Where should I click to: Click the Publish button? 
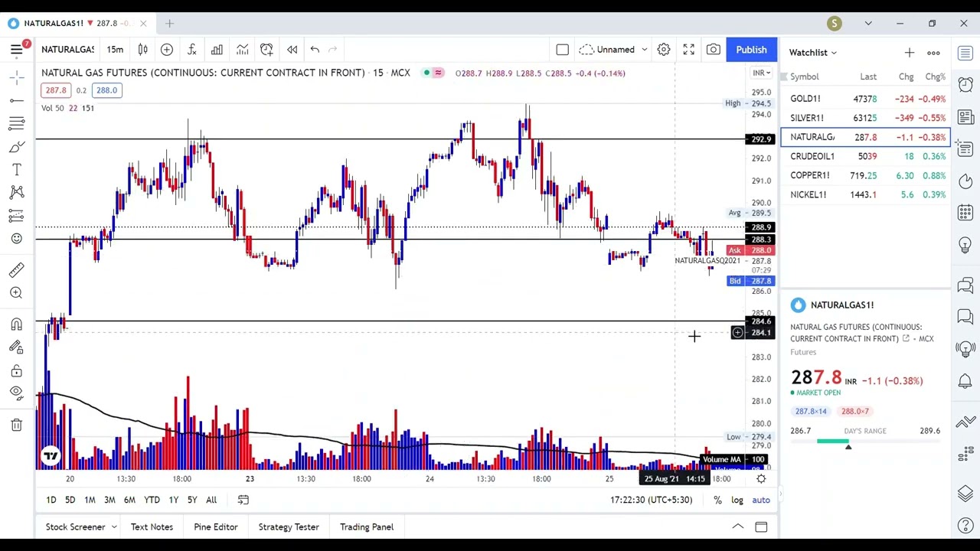pos(751,50)
